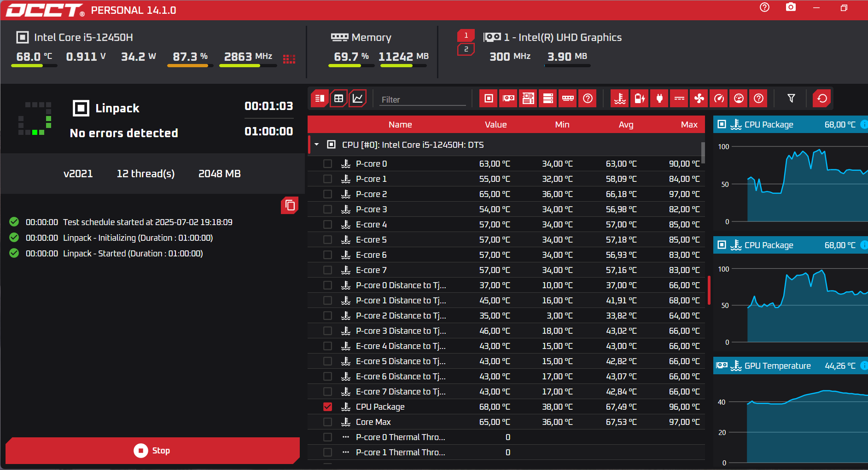This screenshot has width=868, height=470.
Task: Reset min/max values with refresh icon
Action: pyautogui.click(x=822, y=99)
